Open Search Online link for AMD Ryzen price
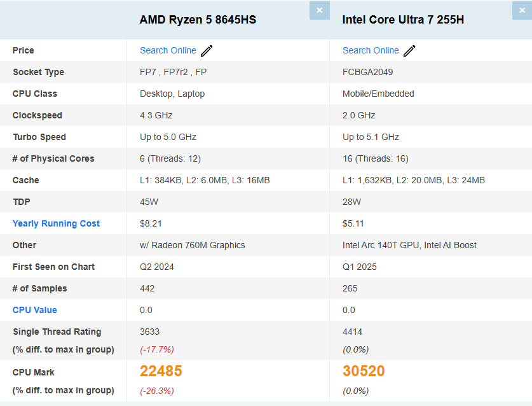The height and width of the screenshot is (406, 532). click(168, 50)
